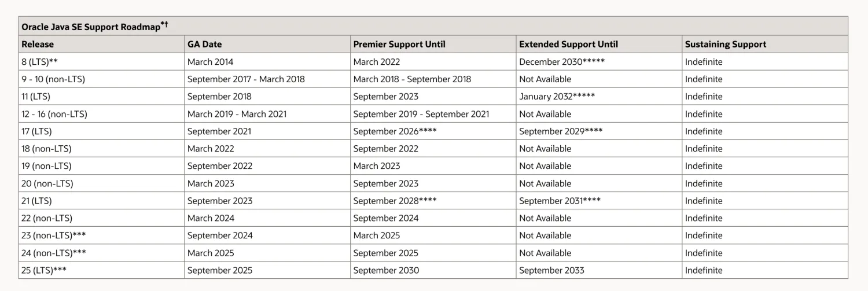Click the Oracle Java SE Support Roadmap title
868x291 pixels.
point(95,26)
